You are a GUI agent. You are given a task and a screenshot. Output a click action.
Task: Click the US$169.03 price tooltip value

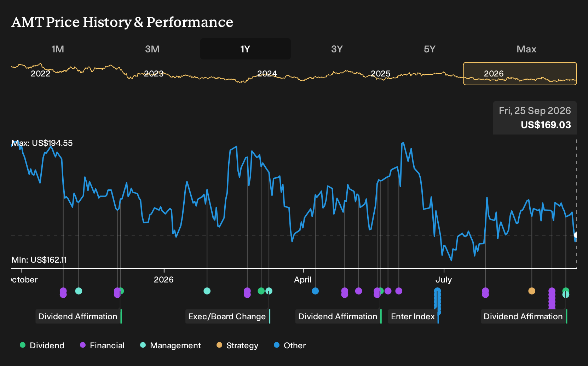point(546,125)
